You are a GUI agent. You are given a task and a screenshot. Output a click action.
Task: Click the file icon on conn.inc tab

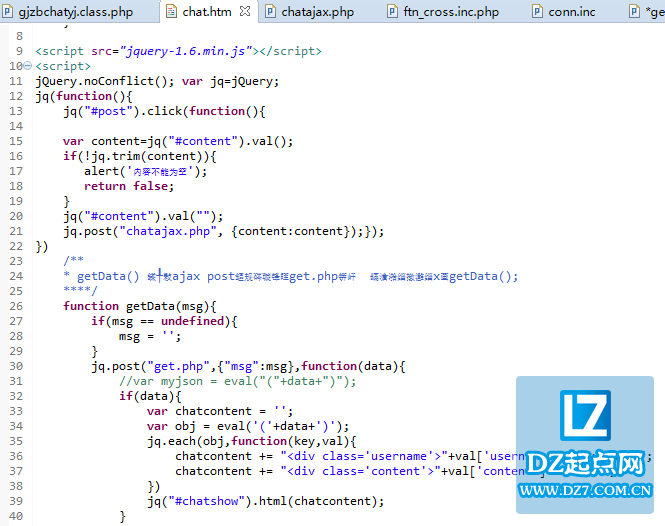coord(537,12)
